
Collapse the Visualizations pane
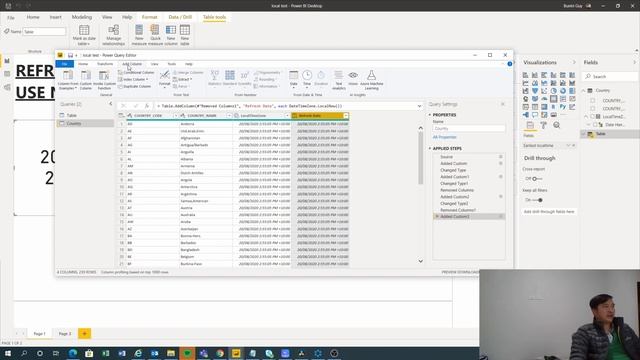(574, 62)
